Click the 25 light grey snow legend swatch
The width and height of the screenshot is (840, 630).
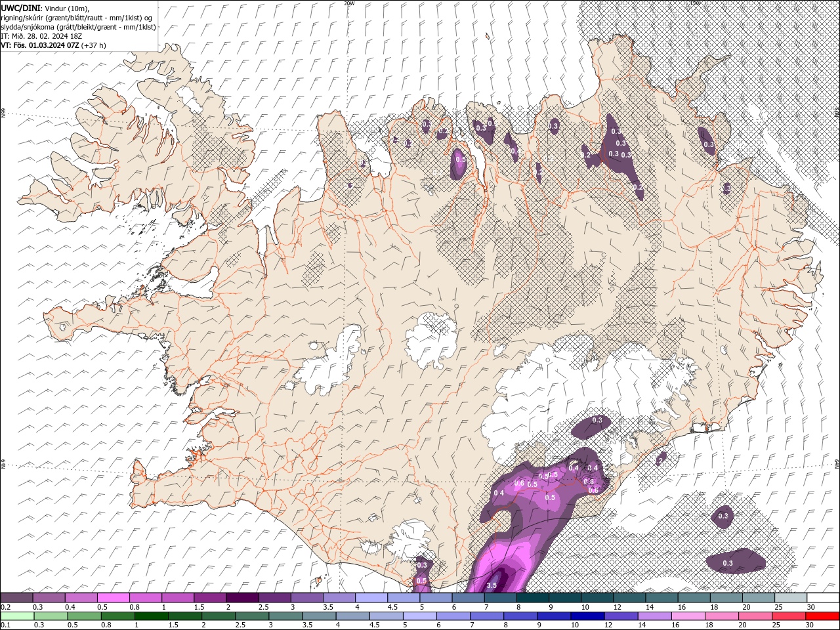791,598
